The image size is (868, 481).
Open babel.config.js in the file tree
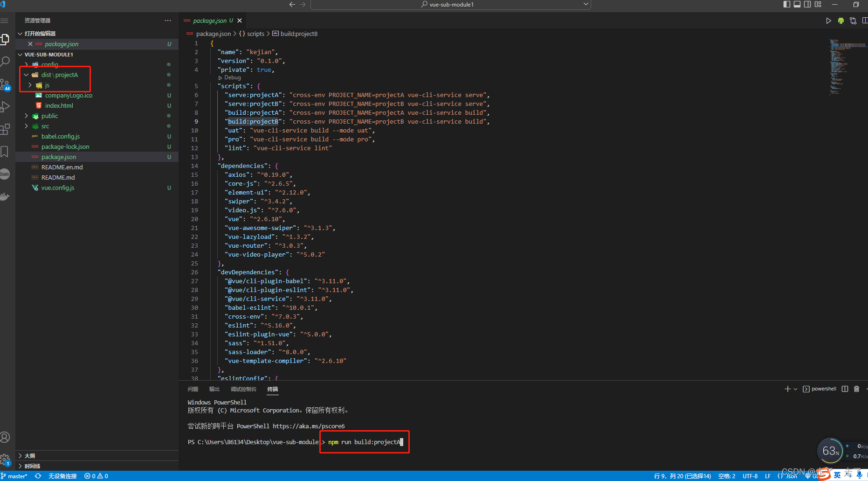(97, 136)
